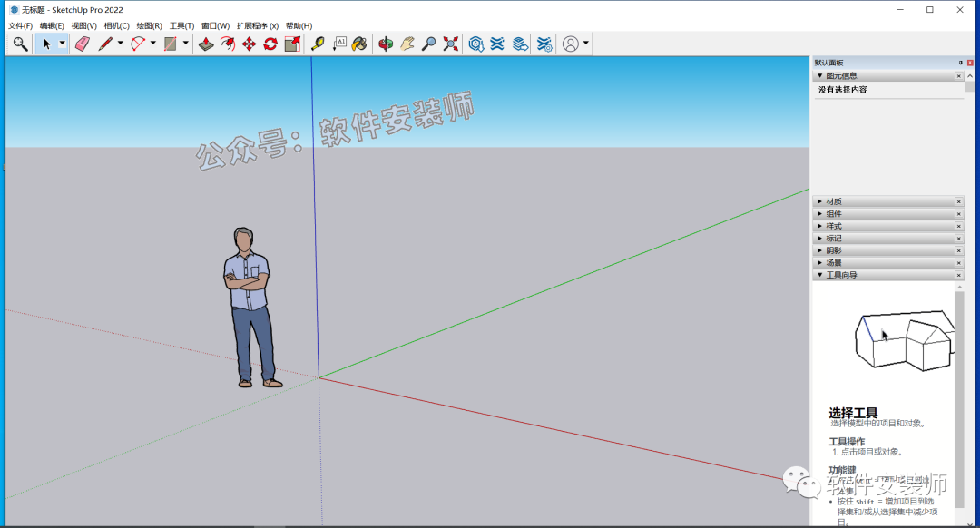Open the 相机(C) menu
The image size is (980, 528).
pyautogui.click(x=116, y=25)
